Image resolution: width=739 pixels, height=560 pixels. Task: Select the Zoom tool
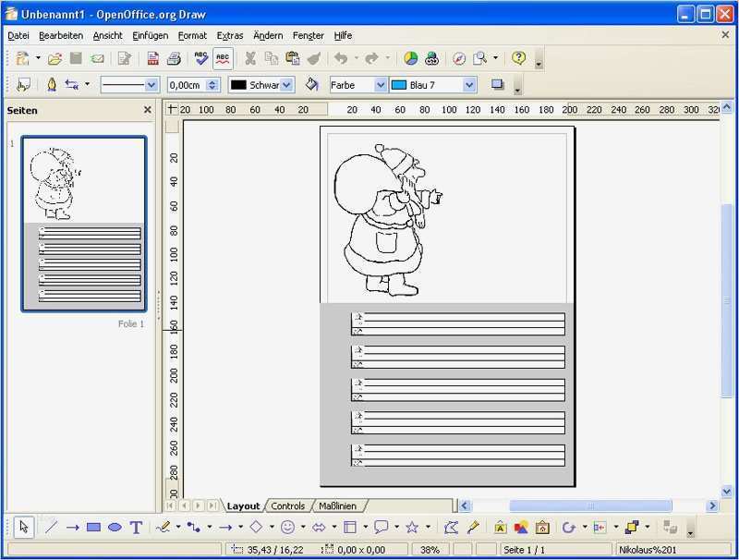pos(481,57)
